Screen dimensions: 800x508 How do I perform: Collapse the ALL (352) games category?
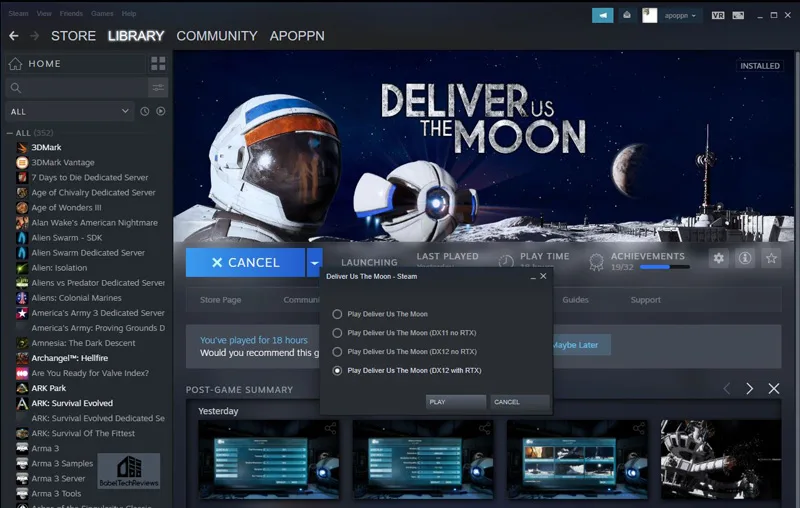(x=10, y=133)
